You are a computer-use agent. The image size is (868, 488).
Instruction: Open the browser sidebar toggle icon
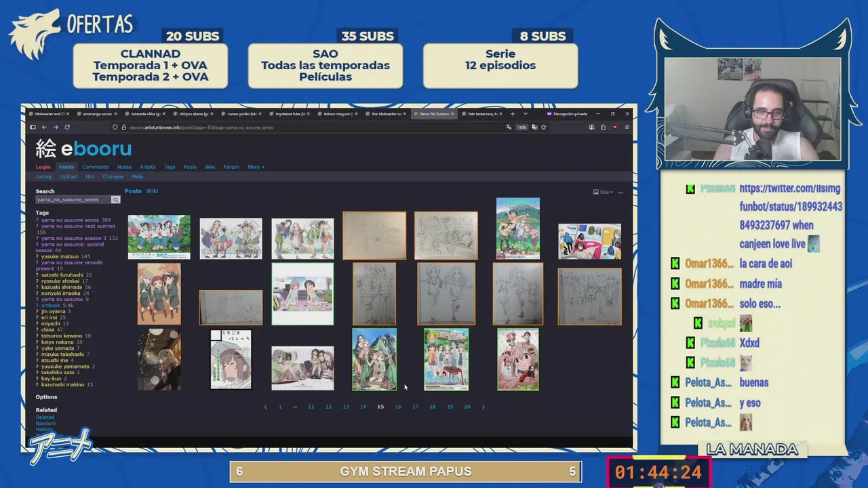click(x=33, y=127)
